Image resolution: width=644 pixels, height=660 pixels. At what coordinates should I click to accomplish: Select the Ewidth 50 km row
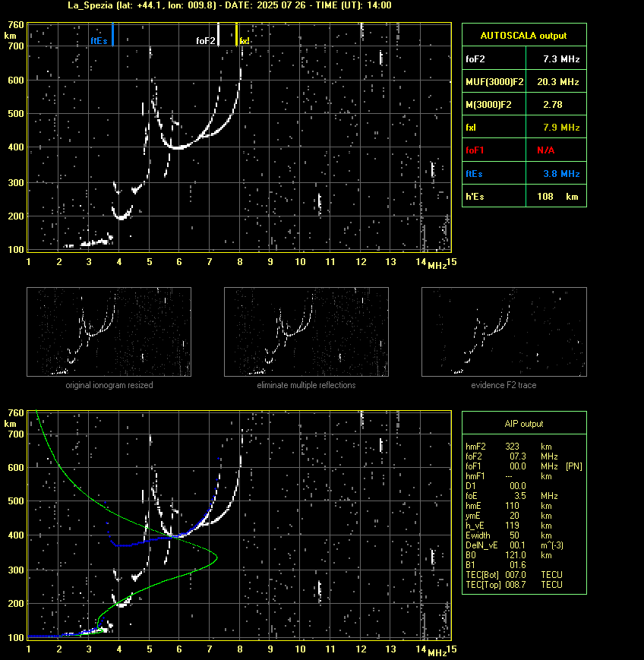click(509, 535)
